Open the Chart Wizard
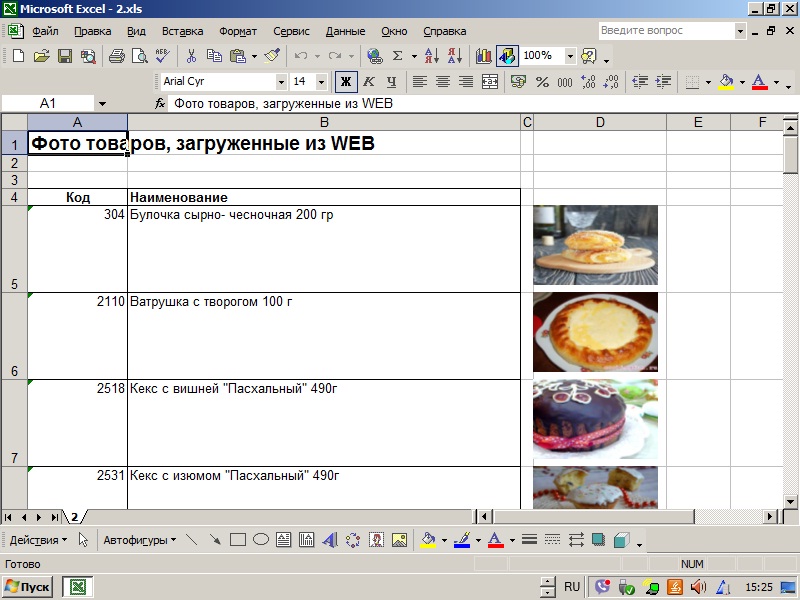800x600 pixels. tap(483, 56)
